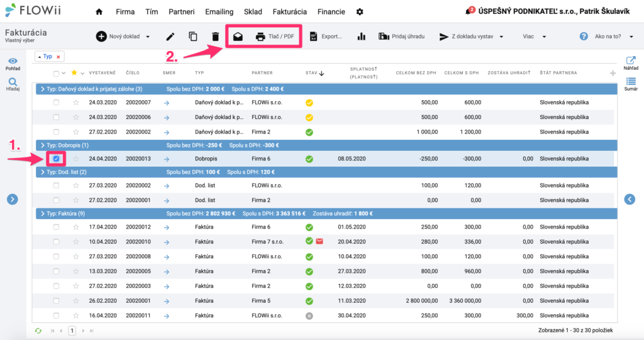The width and height of the screenshot is (644, 340).
Task: Expand the left sidebar arrow
Action: (13, 200)
